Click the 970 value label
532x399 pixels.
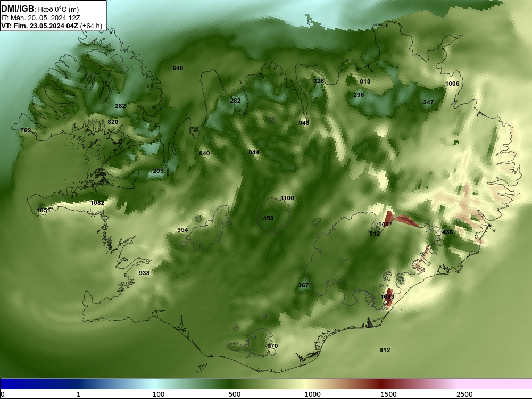(272, 346)
